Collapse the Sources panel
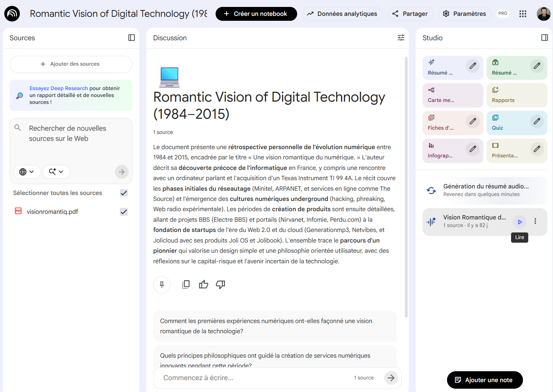553x392 pixels. (131, 38)
